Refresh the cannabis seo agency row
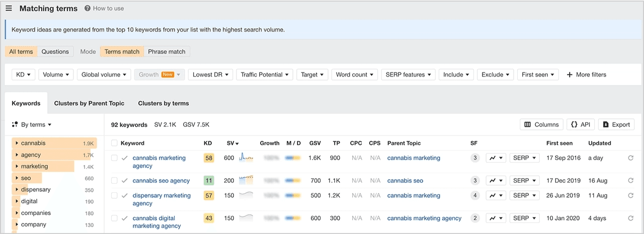This screenshot has width=644, height=234. click(630, 181)
